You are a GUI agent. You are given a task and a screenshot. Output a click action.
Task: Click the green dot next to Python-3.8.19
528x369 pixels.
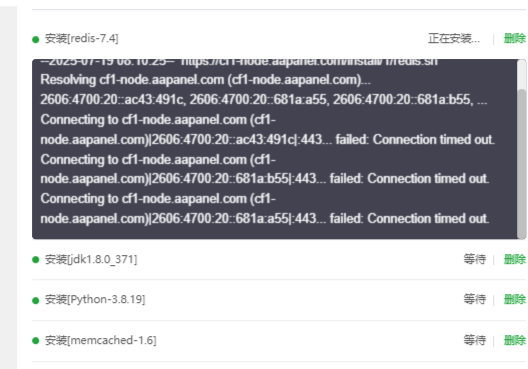(36, 300)
